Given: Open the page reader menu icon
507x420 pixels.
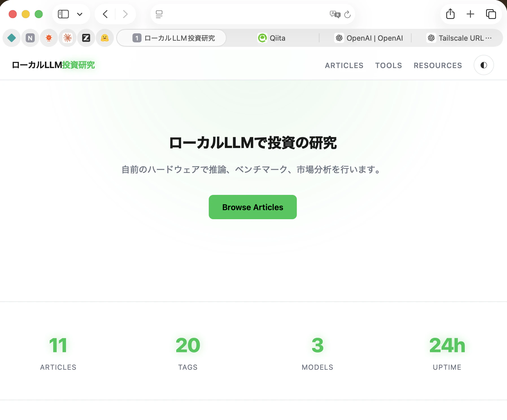Looking at the screenshot, I should click(159, 14).
